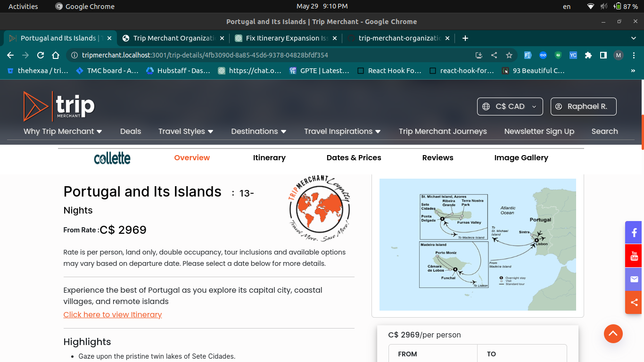Screen dimensions: 644x362
Task: Click the orange scroll-to-top arrow button
Action: pos(613,334)
